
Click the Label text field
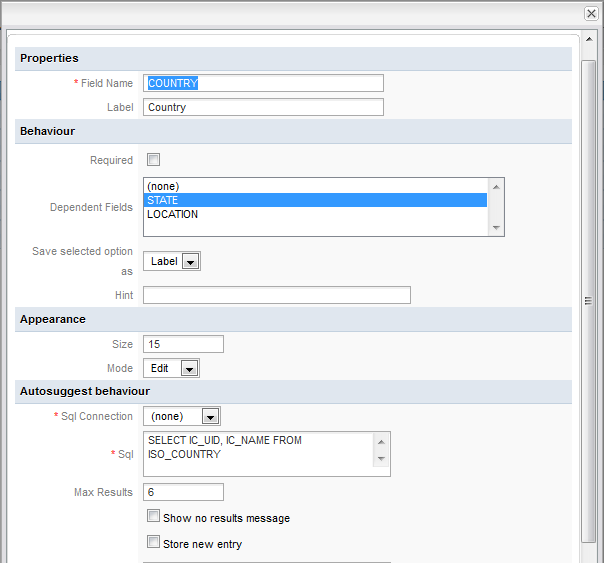(x=263, y=107)
